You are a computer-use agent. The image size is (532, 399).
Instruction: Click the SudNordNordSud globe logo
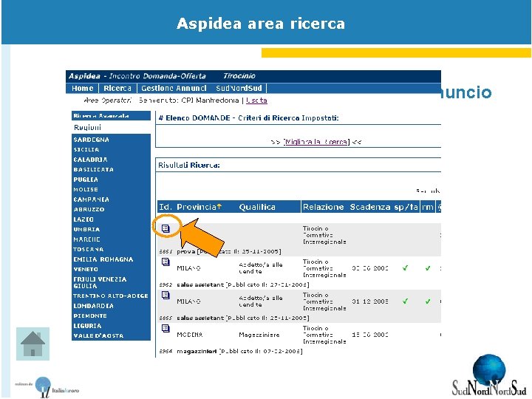click(489, 375)
